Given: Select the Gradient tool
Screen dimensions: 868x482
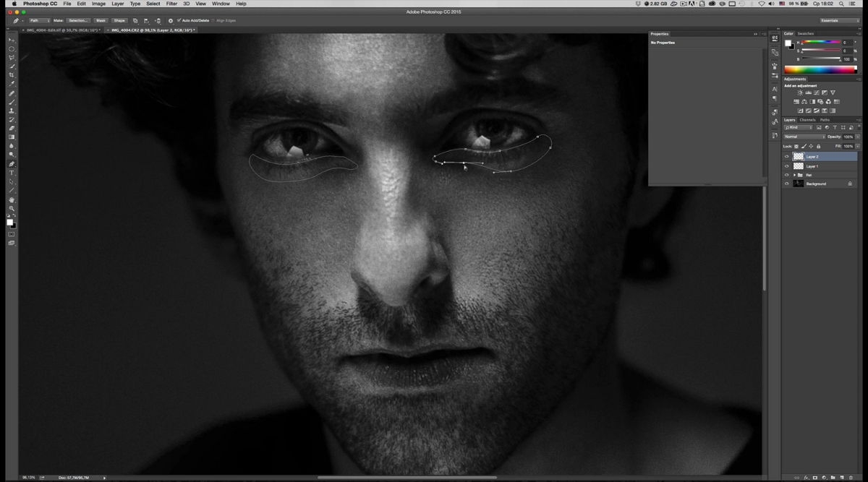Looking at the screenshot, I should pos(12,137).
